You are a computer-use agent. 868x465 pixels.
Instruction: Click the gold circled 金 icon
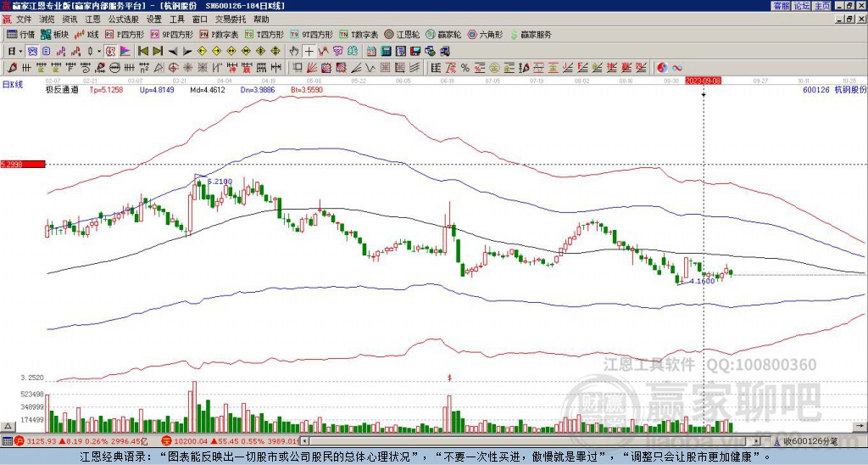point(494,68)
